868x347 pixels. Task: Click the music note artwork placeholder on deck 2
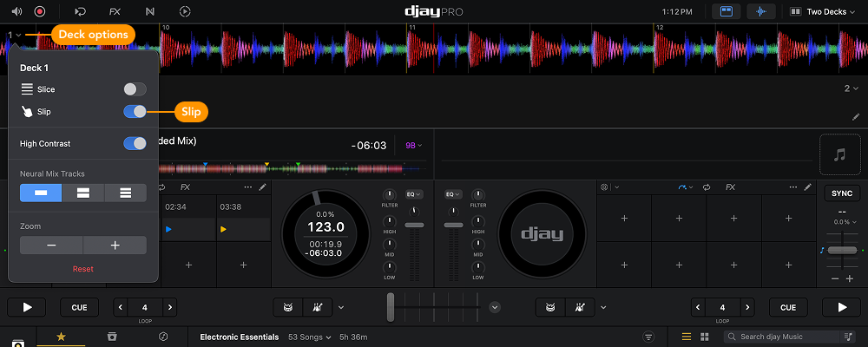coord(838,154)
